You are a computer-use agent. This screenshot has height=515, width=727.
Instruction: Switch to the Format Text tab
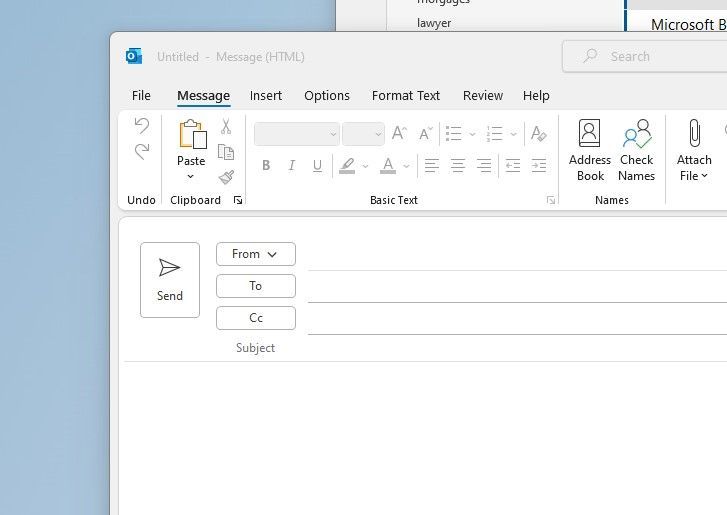pos(406,95)
